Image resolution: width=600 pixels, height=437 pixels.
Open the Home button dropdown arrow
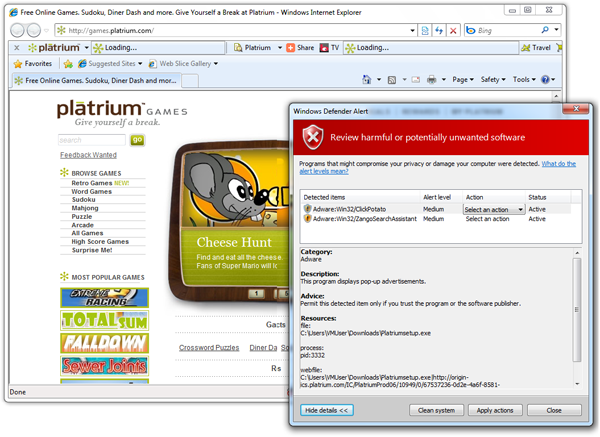tap(379, 80)
